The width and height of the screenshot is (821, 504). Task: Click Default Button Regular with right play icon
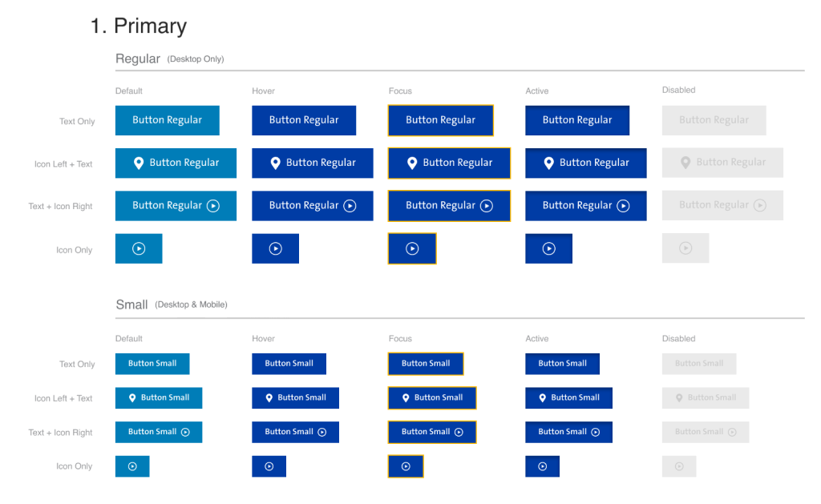(x=176, y=206)
